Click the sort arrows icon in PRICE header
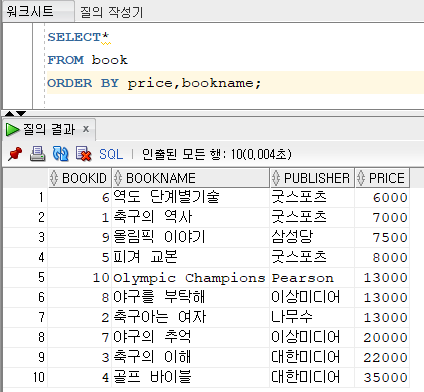The width and height of the screenshot is (424, 392). point(361,178)
